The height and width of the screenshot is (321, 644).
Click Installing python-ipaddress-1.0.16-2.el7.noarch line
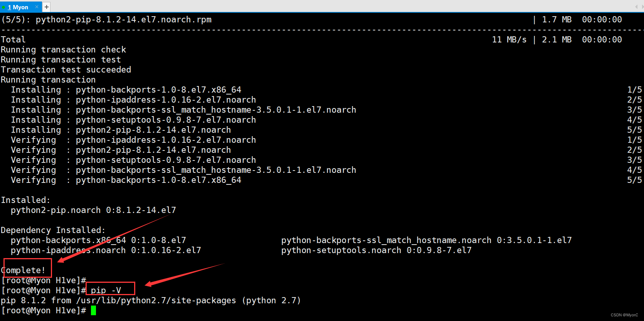[133, 100]
